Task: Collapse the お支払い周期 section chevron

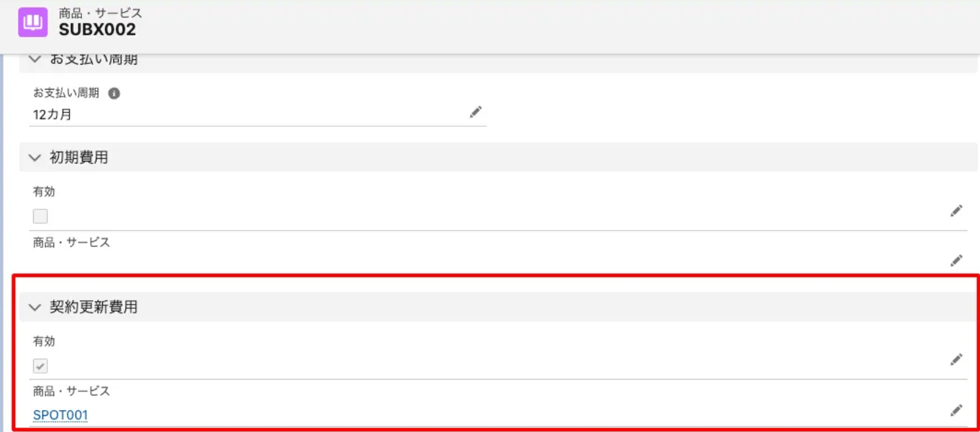Action: (x=35, y=59)
